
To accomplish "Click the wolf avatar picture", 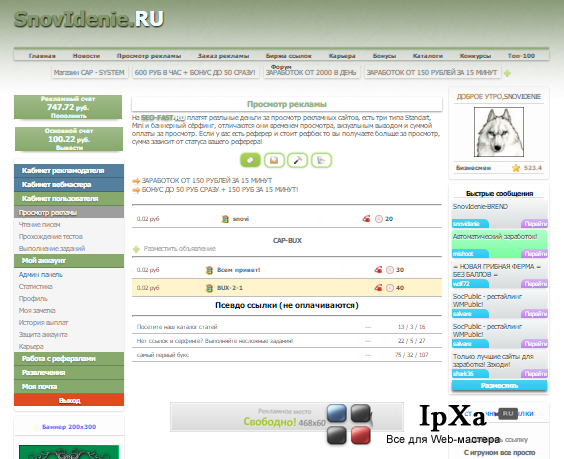I will (499, 132).
